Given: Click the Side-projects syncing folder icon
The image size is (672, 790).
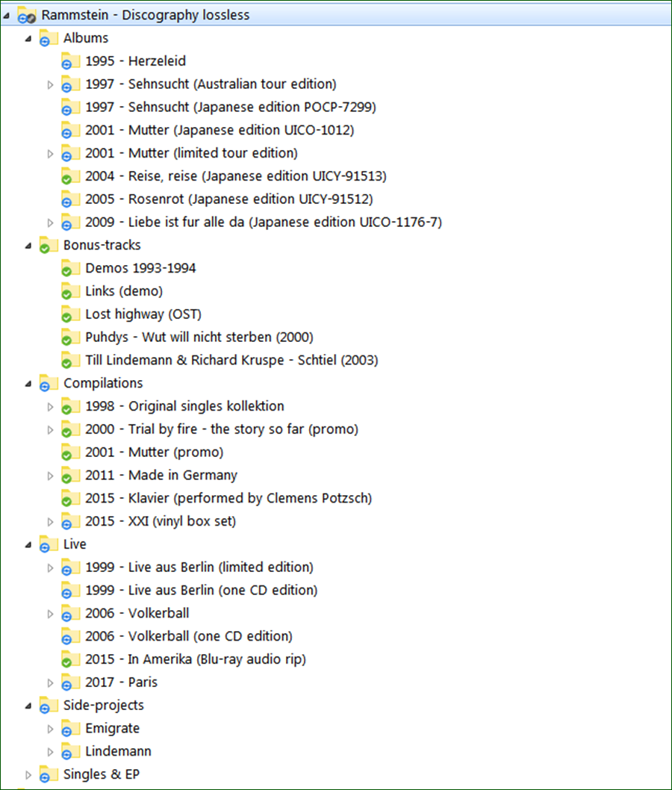Looking at the screenshot, I should tap(49, 706).
